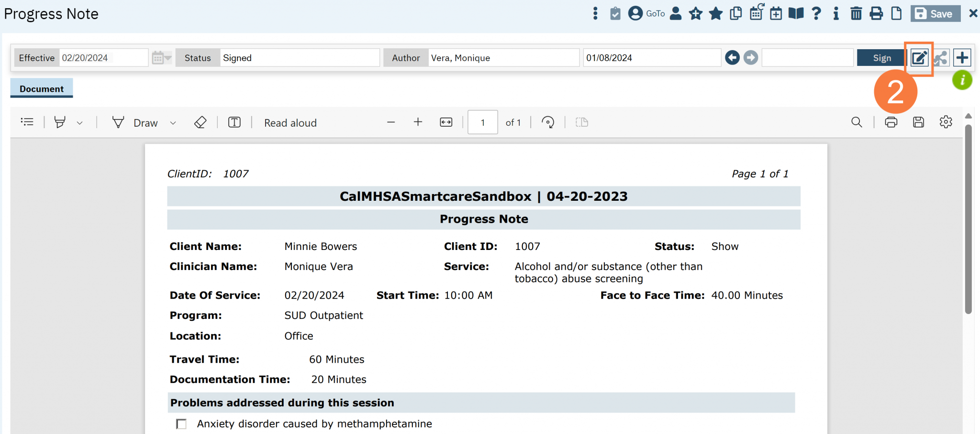Click inside the page number field
980x434 pixels.
482,122
